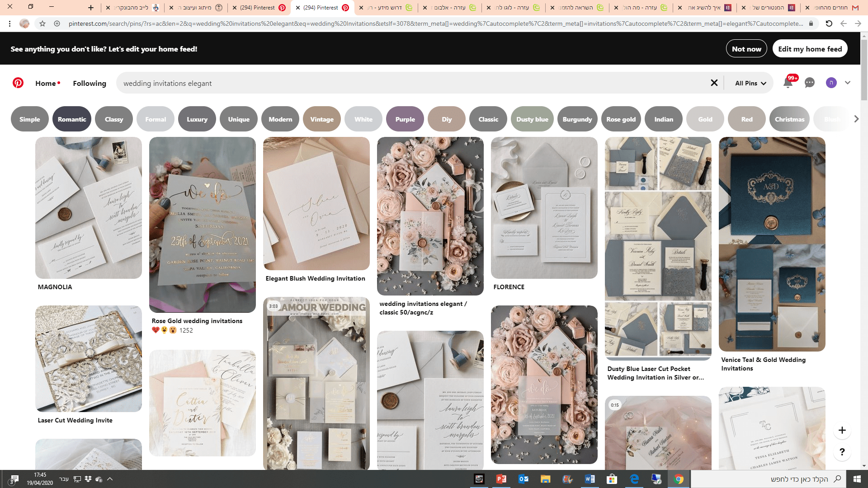Bookmark this page with the star icon

point(42,23)
